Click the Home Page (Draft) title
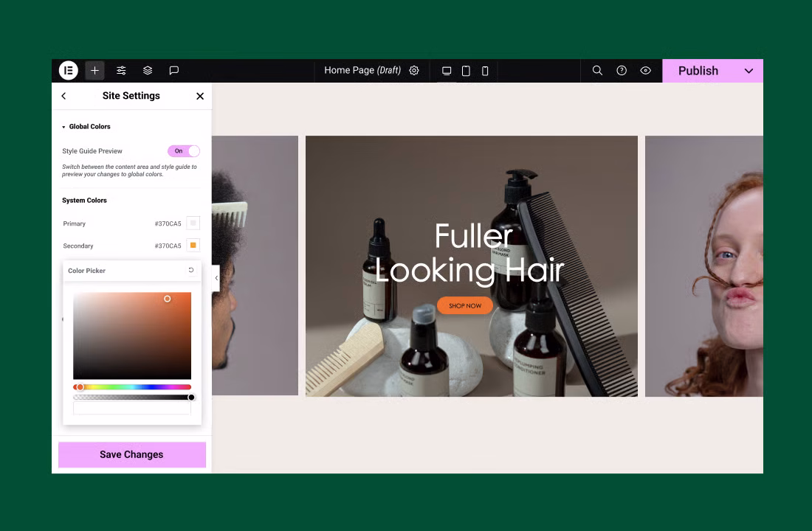 (x=362, y=70)
